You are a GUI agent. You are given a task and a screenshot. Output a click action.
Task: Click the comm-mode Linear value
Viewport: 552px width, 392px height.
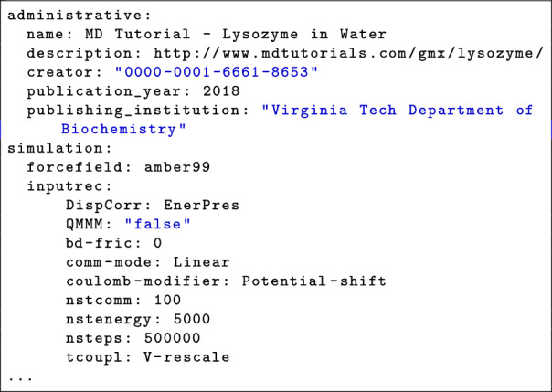pos(201,262)
